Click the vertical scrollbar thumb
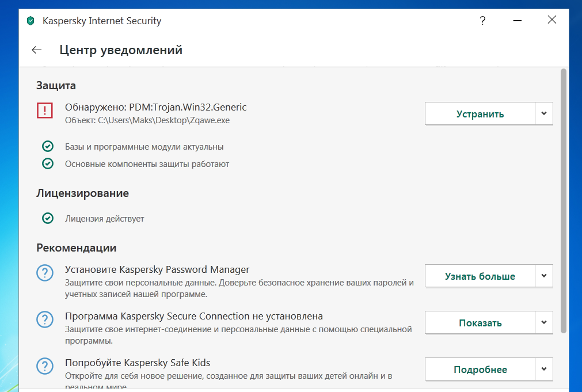 563,200
